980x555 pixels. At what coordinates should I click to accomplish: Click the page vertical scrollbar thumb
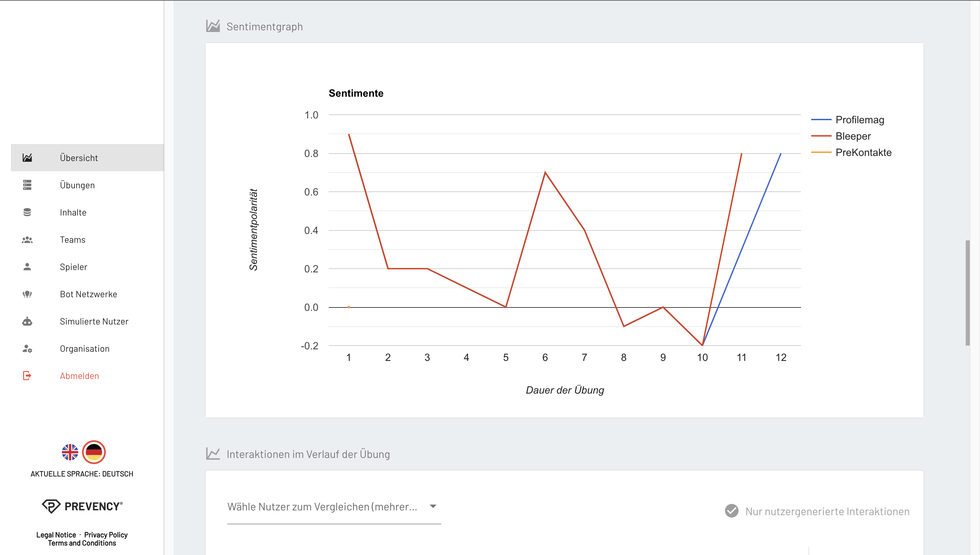coord(967,293)
